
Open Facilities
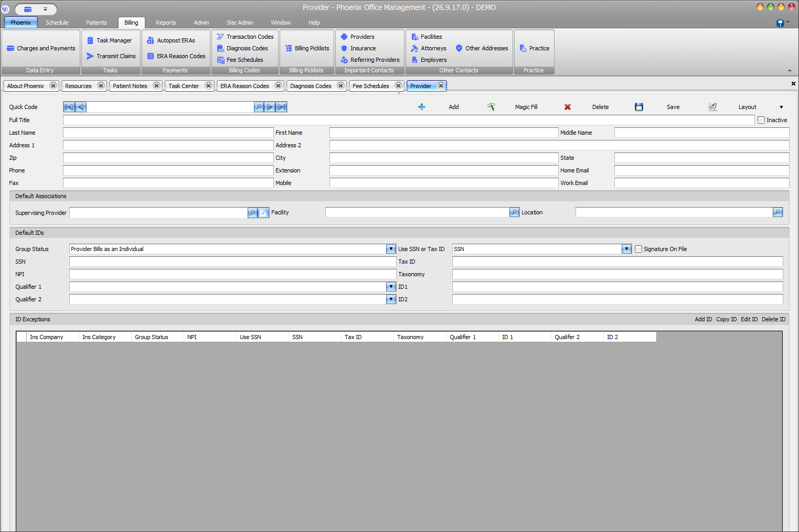coord(427,37)
